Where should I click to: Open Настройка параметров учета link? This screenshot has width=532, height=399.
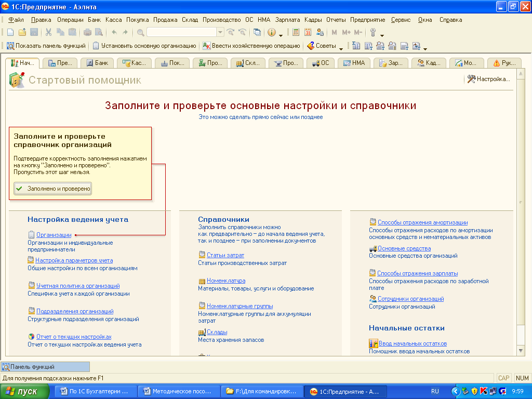point(74,260)
